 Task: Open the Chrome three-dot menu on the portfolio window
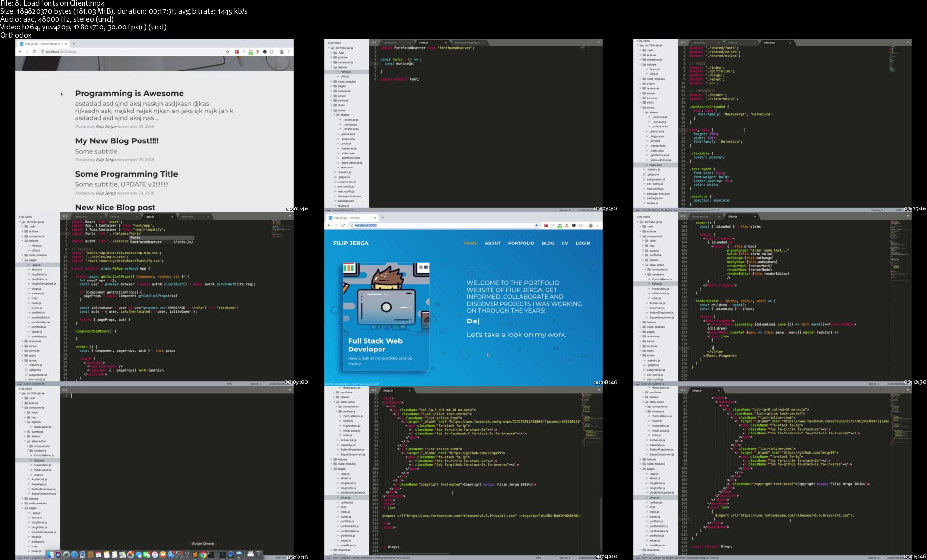[598, 225]
